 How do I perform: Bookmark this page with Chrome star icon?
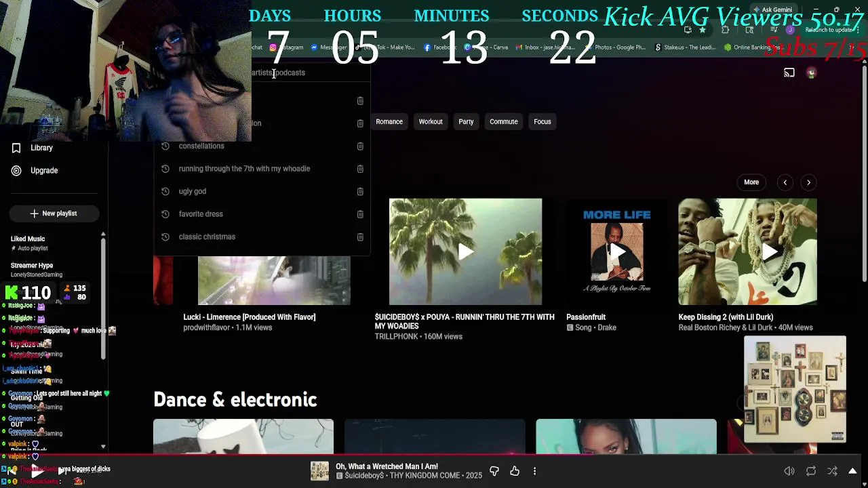[703, 30]
